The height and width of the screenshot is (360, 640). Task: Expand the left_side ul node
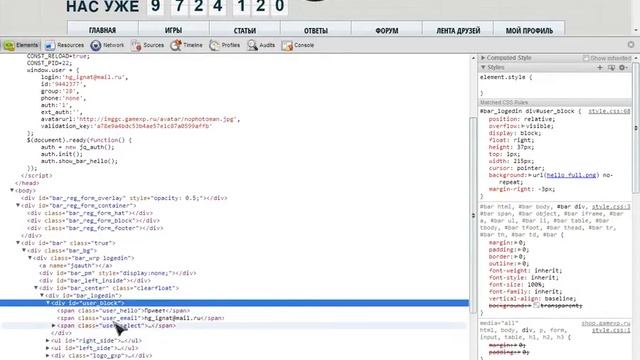pos(48,348)
